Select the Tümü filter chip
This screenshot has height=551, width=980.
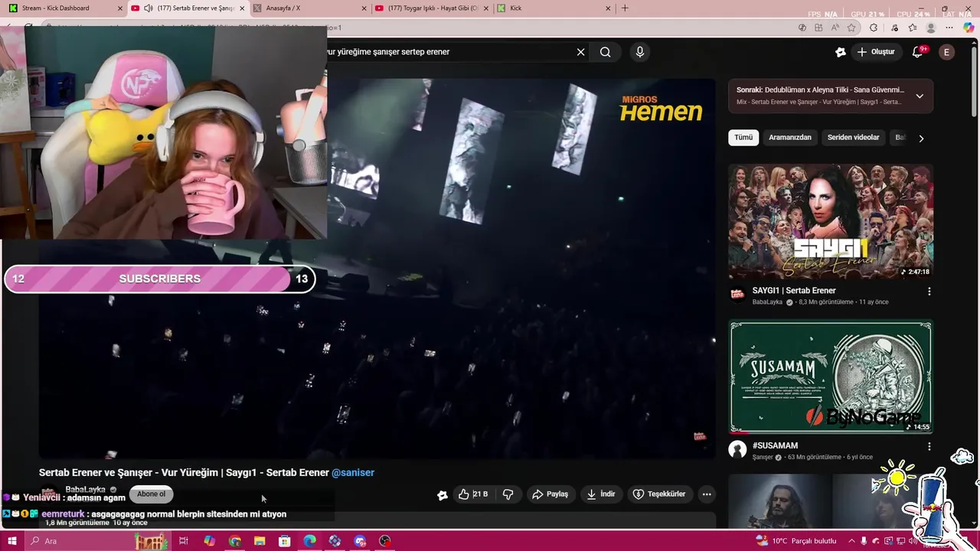pos(743,138)
